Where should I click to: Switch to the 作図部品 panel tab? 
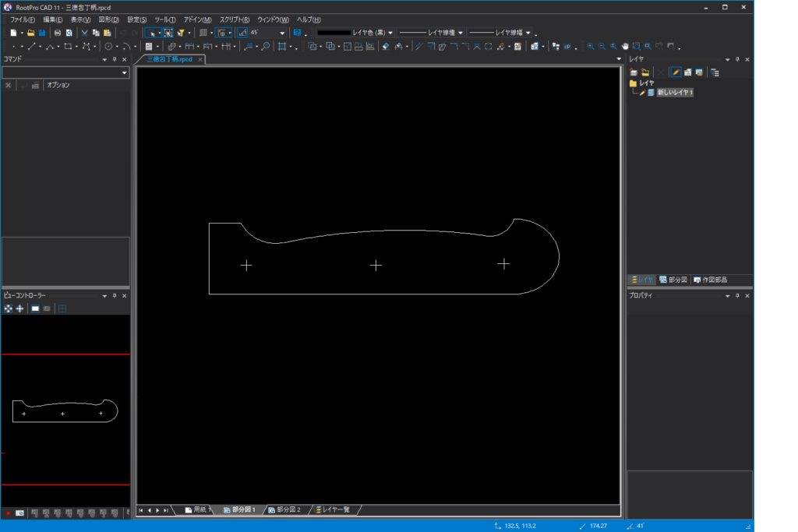click(x=710, y=280)
